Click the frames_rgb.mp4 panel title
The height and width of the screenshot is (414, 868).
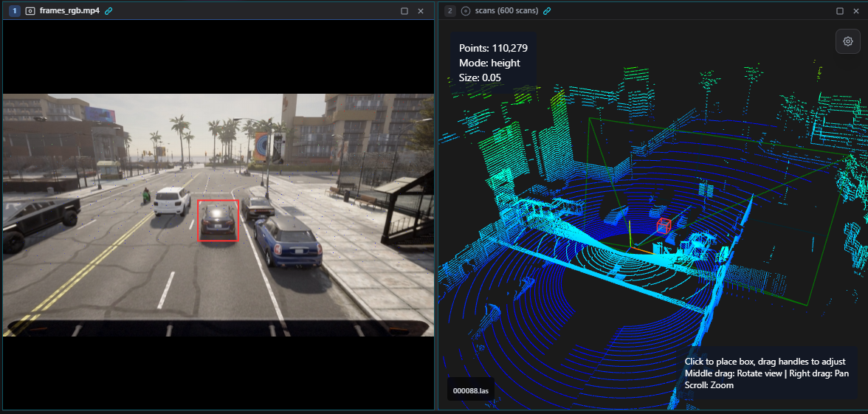[x=69, y=10]
